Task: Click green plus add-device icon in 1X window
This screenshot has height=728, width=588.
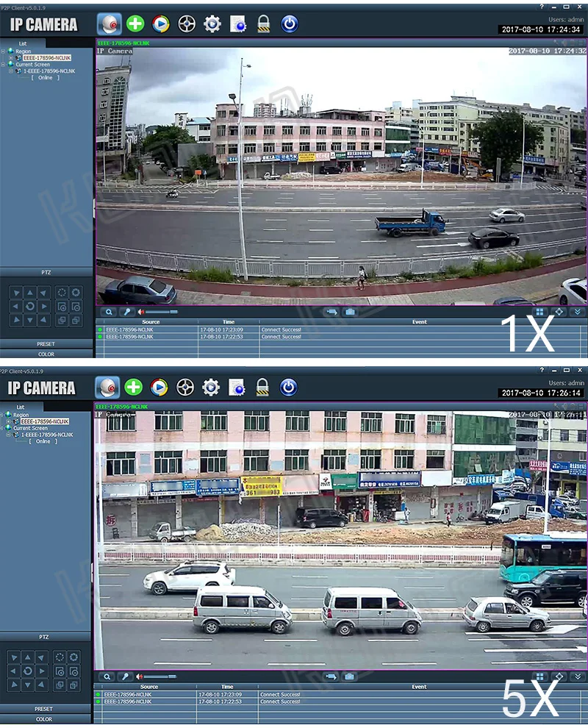Action: click(135, 24)
